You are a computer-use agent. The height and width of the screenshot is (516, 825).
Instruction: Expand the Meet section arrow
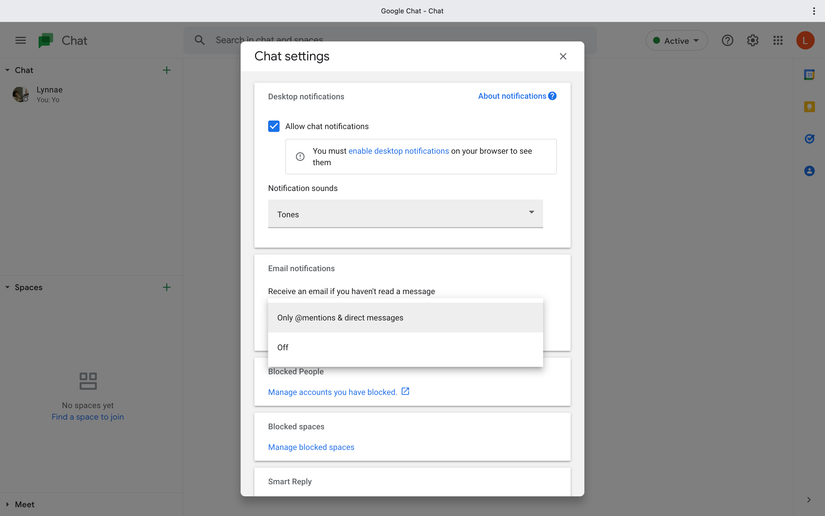click(7, 504)
